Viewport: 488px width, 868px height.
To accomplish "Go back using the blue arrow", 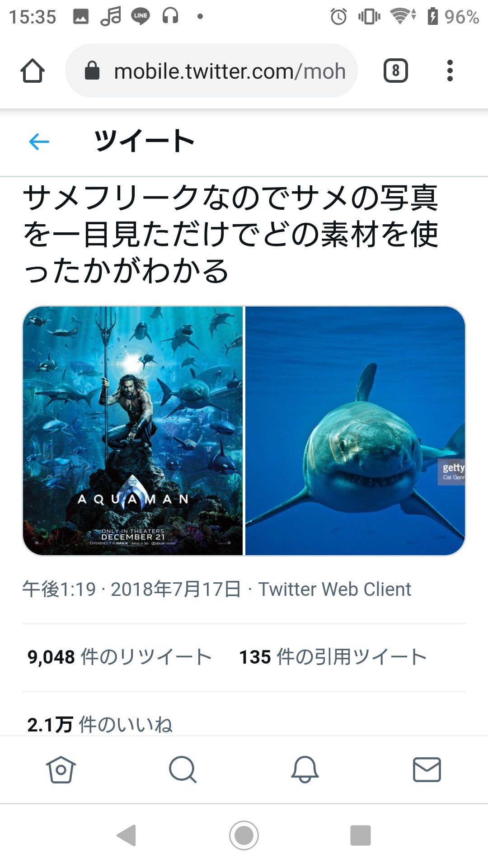I will pos(39,142).
